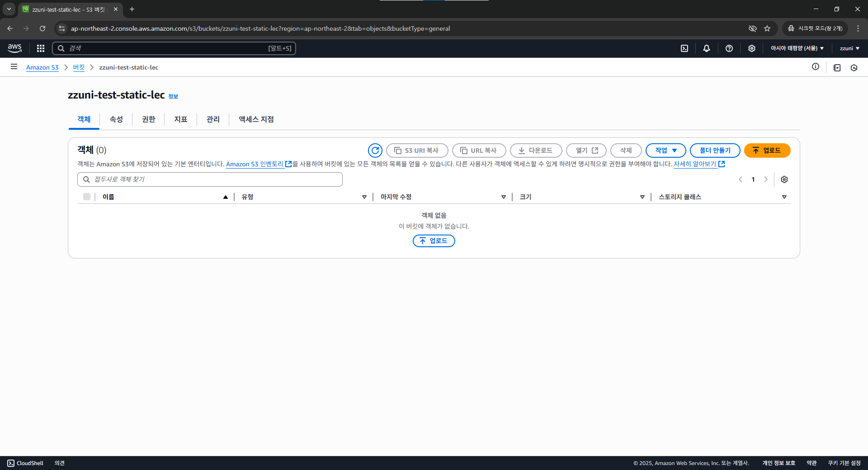Open the Amazon S3 breadcrumb link
This screenshot has width=868, height=470.
pos(42,67)
